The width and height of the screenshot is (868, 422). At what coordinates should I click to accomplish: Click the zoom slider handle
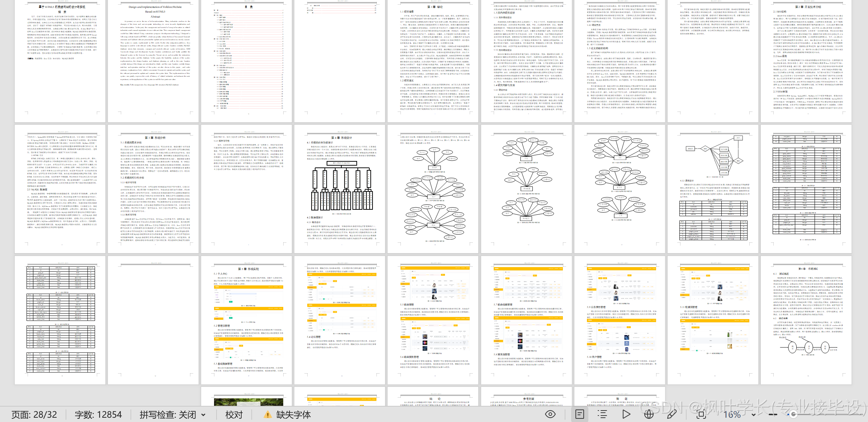click(793, 415)
